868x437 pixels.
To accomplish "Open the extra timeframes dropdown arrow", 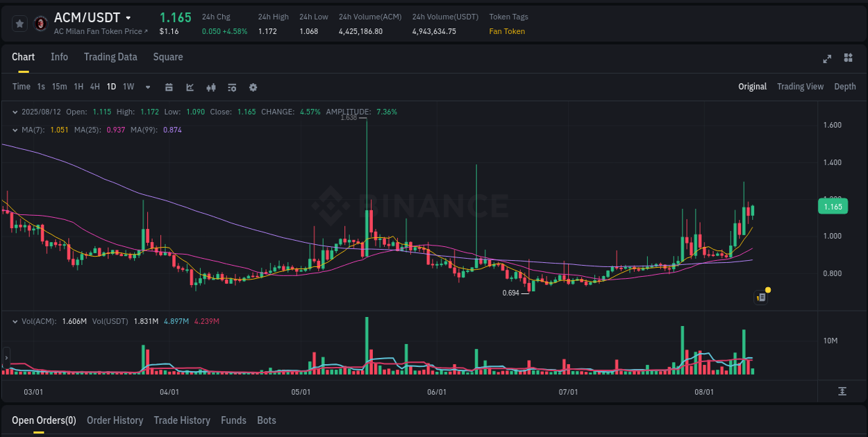I will [x=147, y=87].
